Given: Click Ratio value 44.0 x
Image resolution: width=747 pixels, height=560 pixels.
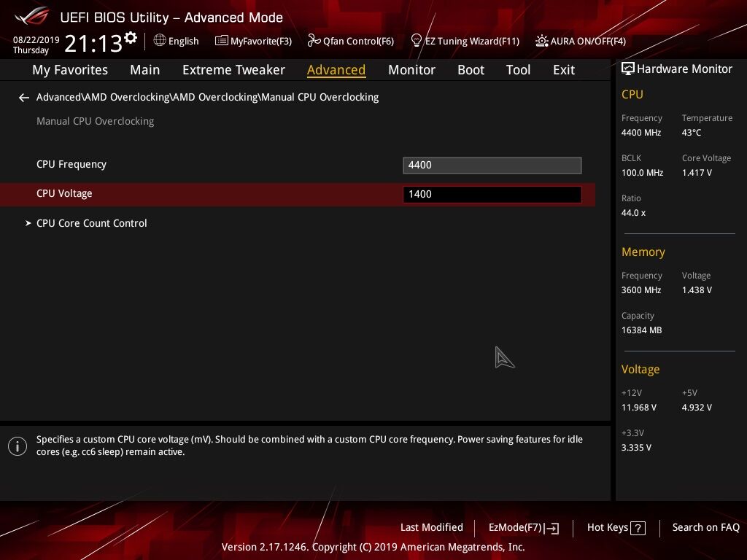Looking at the screenshot, I should pos(633,213).
